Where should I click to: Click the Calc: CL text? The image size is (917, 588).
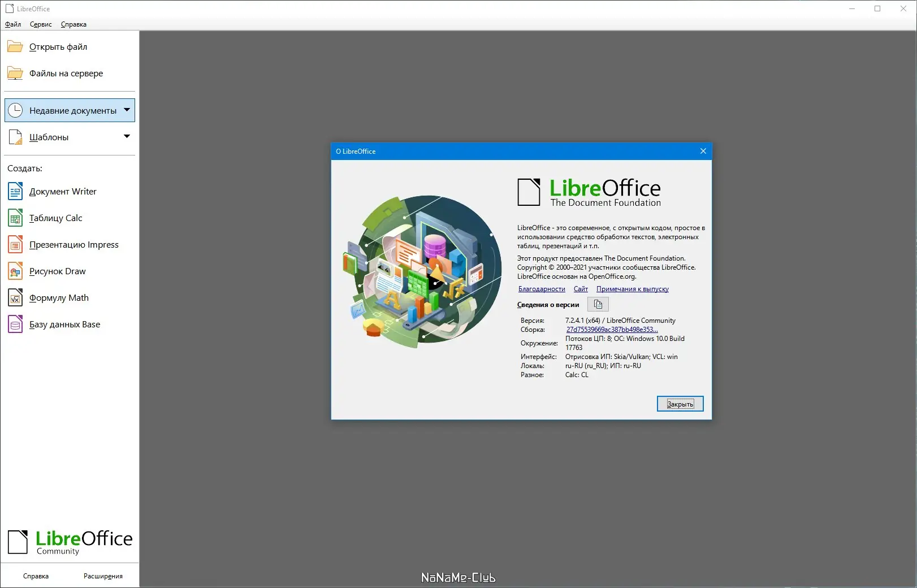tap(577, 375)
